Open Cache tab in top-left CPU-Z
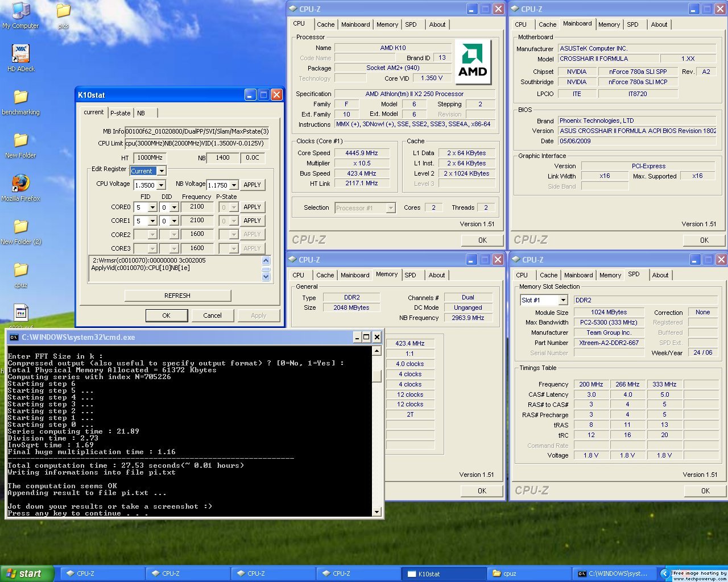Viewport: 728px width, 582px height. point(325,24)
